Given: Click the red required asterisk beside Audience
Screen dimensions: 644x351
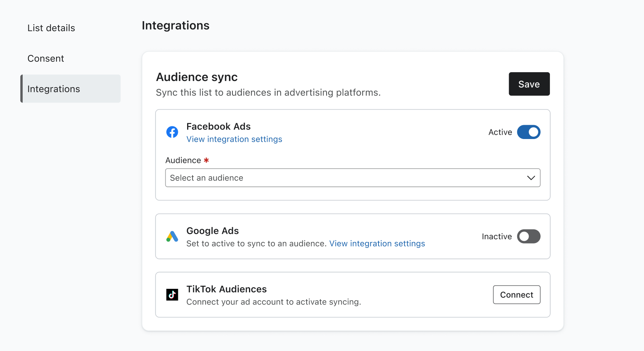Looking at the screenshot, I should pos(206,160).
